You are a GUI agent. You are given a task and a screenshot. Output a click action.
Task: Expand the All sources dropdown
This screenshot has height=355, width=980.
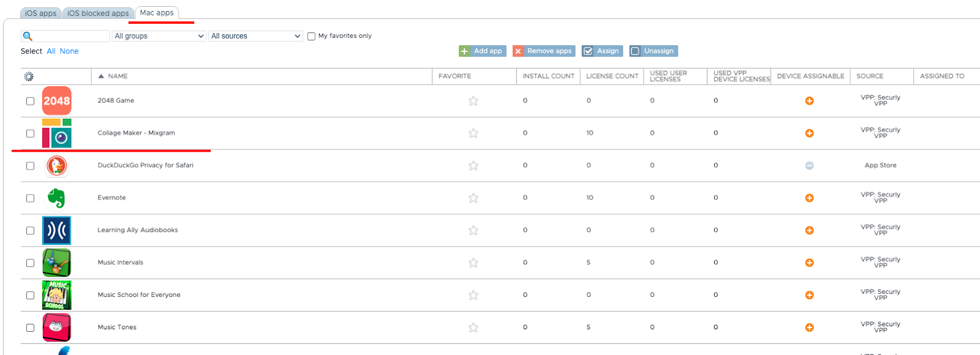pyautogui.click(x=256, y=36)
